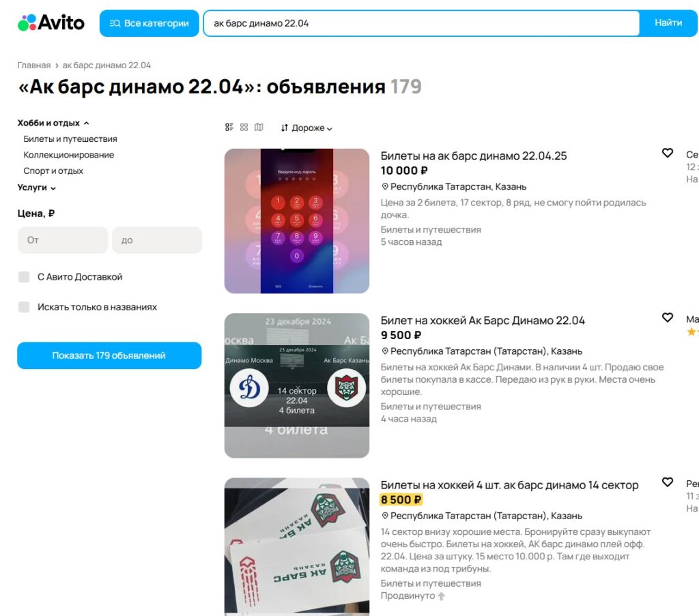Viewport: 699px width, 616px height.
Task: Switch to list view layout icon
Action: tap(229, 128)
